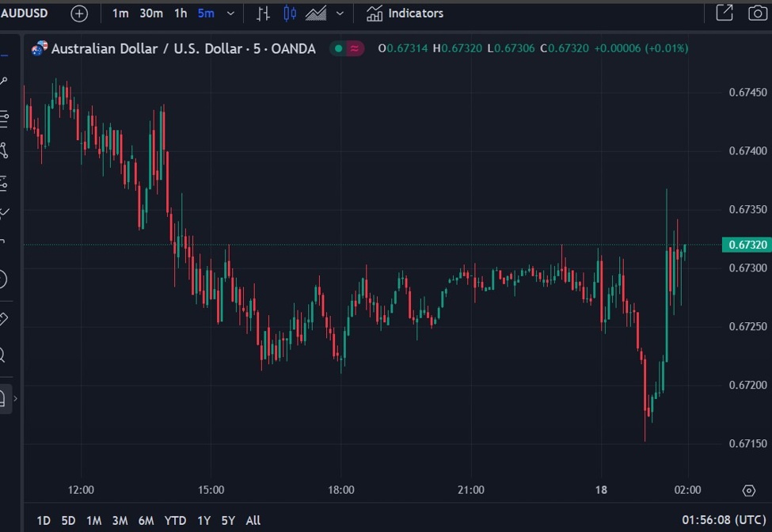The image size is (772, 532).
Task: Switch to the 30m timeframe
Action: coord(151,13)
